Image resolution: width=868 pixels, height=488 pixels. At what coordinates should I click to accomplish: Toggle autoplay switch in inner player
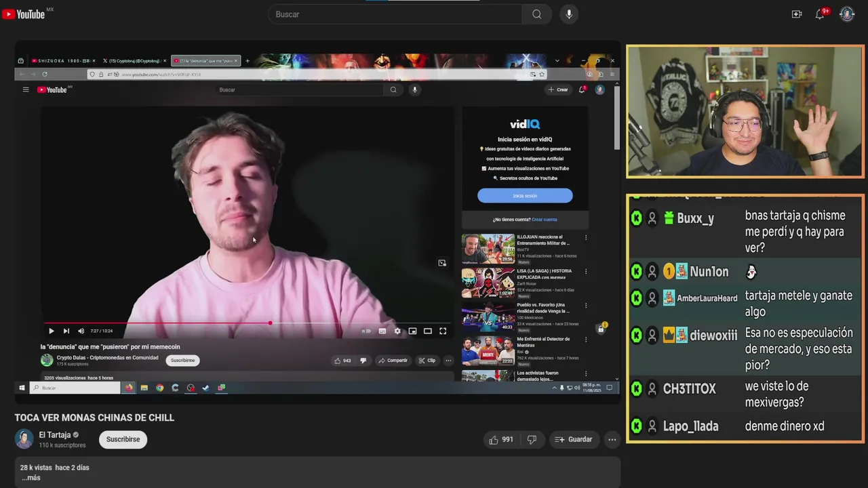tap(366, 331)
